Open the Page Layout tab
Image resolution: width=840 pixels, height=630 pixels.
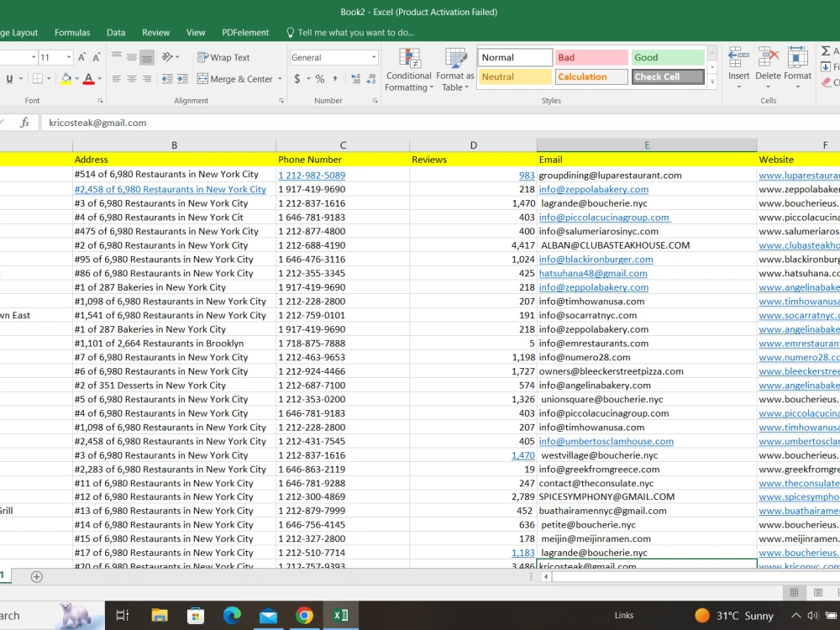tap(18, 33)
